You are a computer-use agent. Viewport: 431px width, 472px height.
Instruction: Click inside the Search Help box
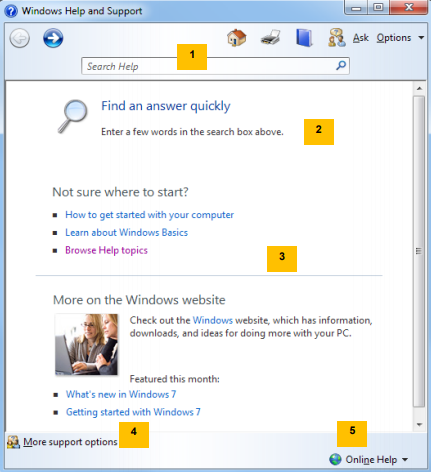215,66
